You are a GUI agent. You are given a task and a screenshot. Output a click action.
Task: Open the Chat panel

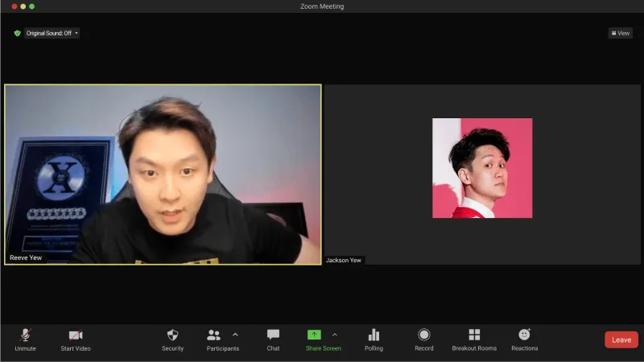click(x=273, y=340)
